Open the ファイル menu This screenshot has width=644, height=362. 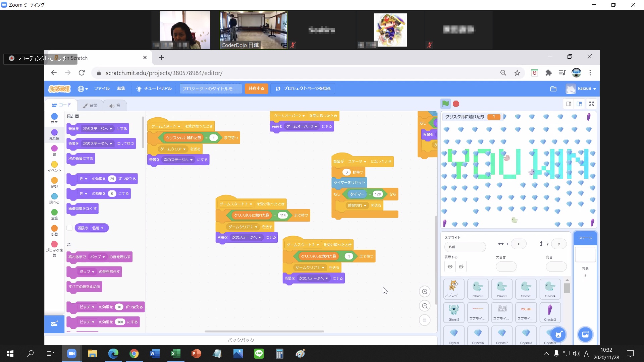click(102, 88)
